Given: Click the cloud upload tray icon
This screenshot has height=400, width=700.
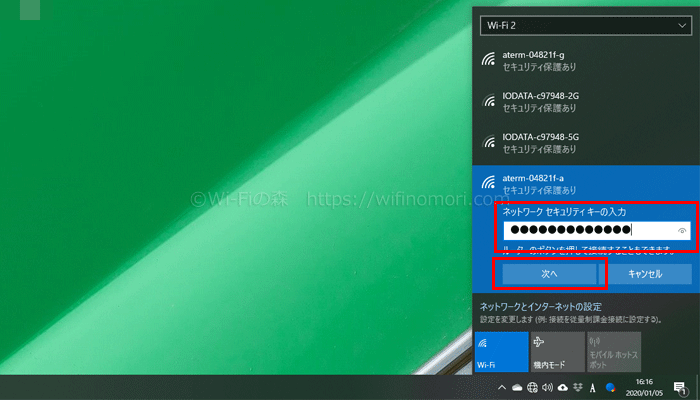Looking at the screenshot, I should (563, 387).
